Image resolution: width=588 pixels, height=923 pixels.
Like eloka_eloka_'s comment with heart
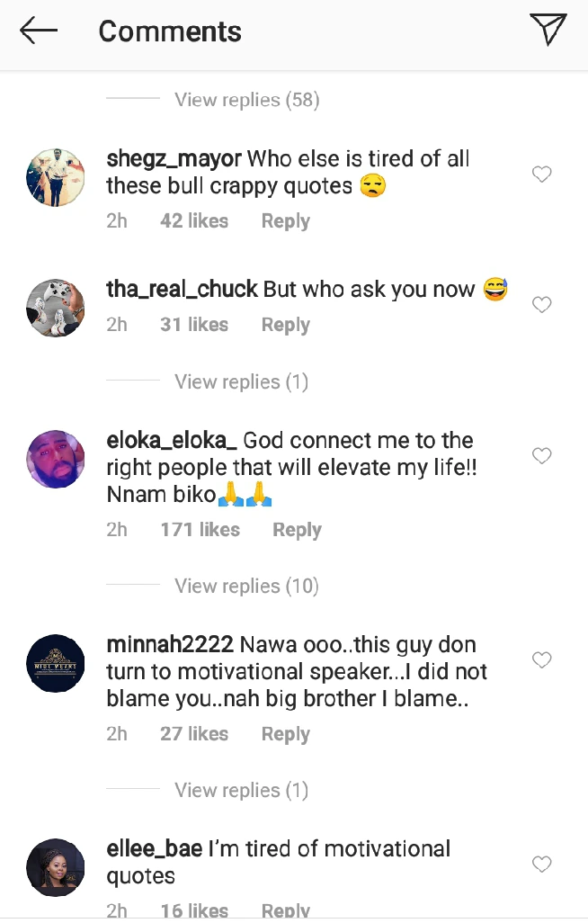(541, 456)
